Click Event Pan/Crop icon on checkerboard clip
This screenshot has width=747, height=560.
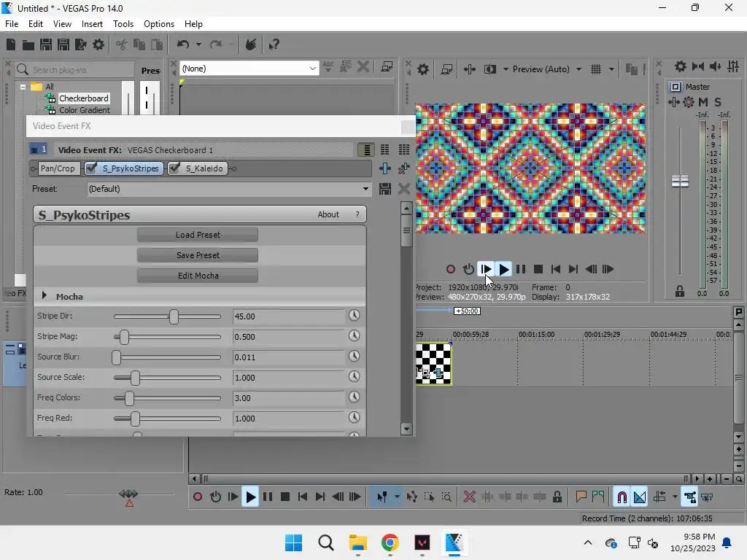coord(425,374)
